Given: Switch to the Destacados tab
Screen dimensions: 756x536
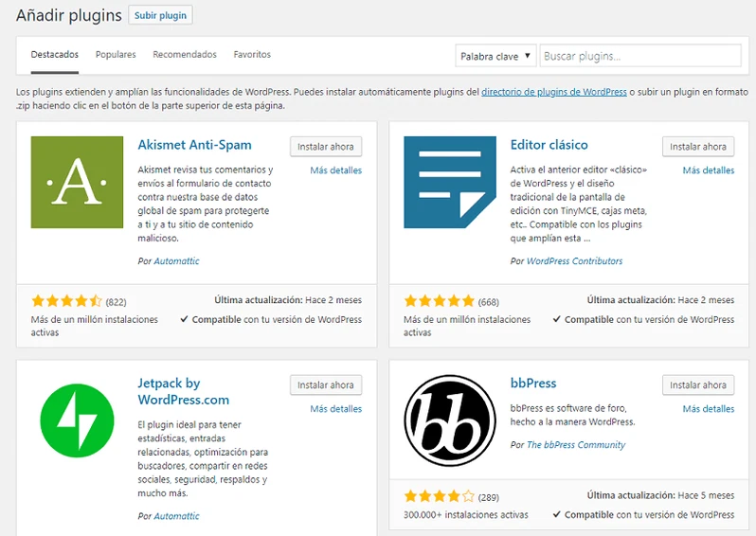Looking at the screenshot, I should tap(55, 55).
